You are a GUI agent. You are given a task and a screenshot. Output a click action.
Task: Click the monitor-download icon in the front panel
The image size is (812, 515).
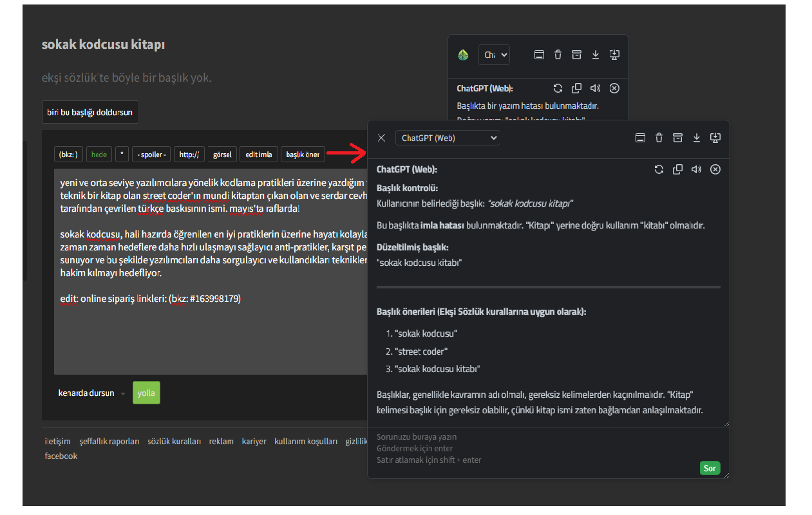[x=715, y=138]
